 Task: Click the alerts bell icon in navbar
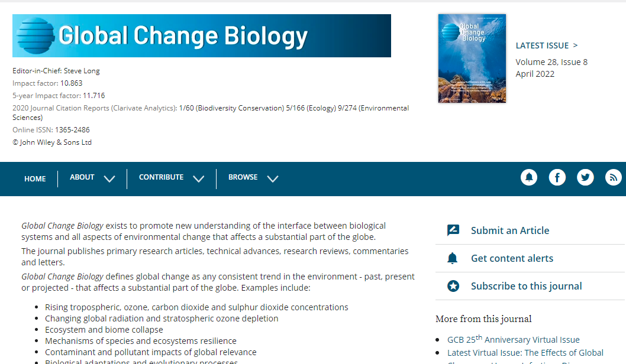[528, 177]
